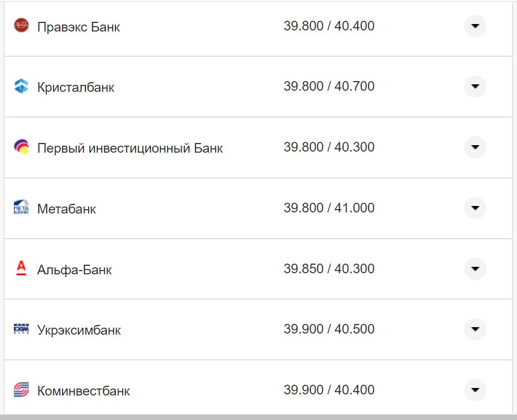Show Альфа-Банк details with arrow
The height and width of the screenshot is (420, 517).
[475, 268]
